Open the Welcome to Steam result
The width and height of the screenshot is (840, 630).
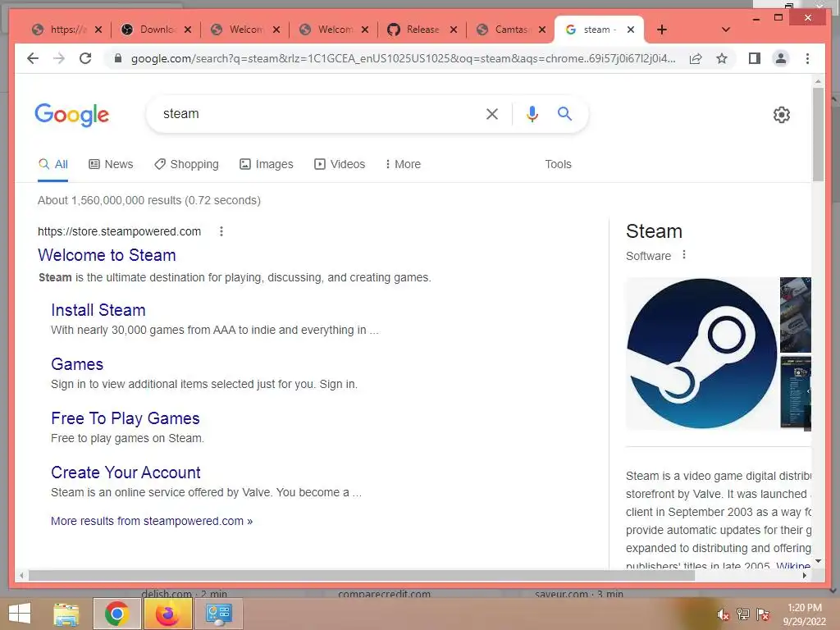tap(107, 255)
